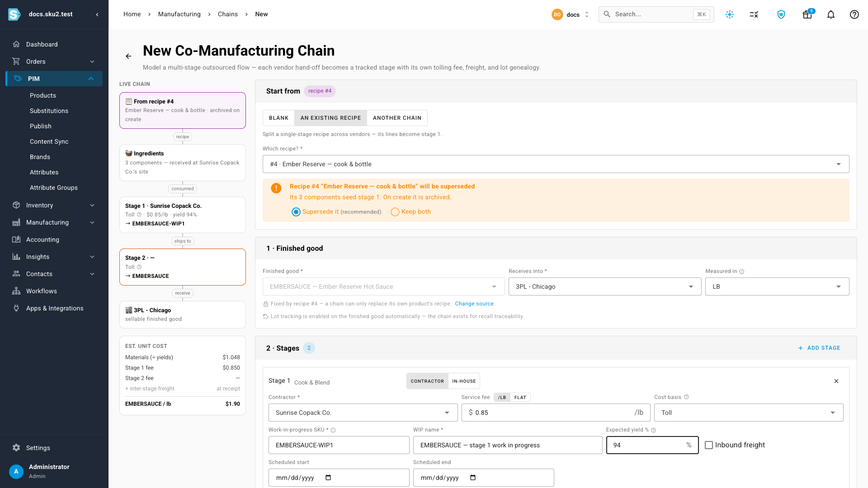Open Substitutions under PIM
The image size is (868, 488).
[x=49, y=111]
